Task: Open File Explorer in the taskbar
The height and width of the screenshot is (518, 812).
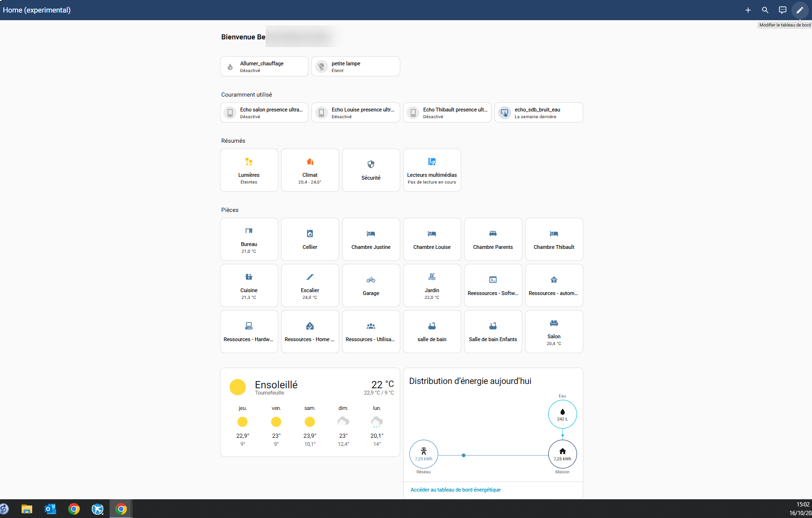Action: pyautogui.click(x=27, y=509)
